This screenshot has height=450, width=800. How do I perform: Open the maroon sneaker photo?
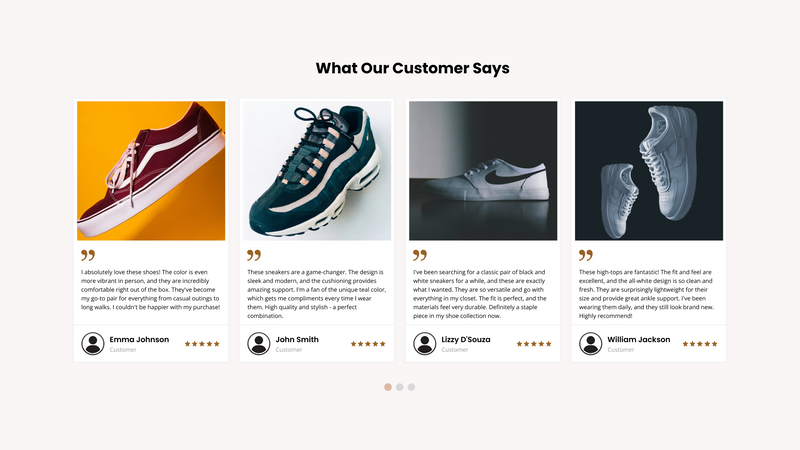151,170
